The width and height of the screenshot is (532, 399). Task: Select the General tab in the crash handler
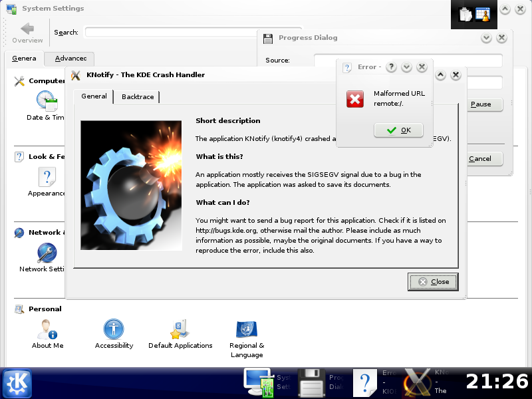pos(94,96)
